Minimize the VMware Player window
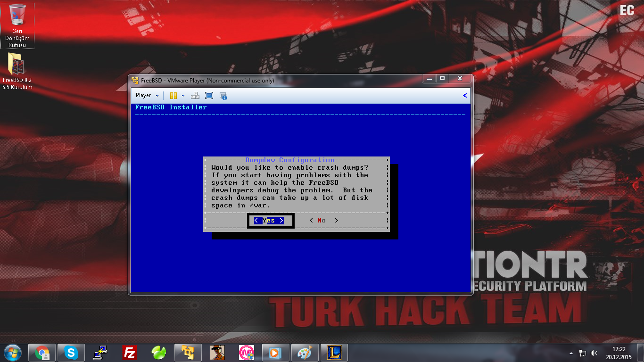Image resolution: width=644 pixels, height=362 pixels. click(429, 79)
